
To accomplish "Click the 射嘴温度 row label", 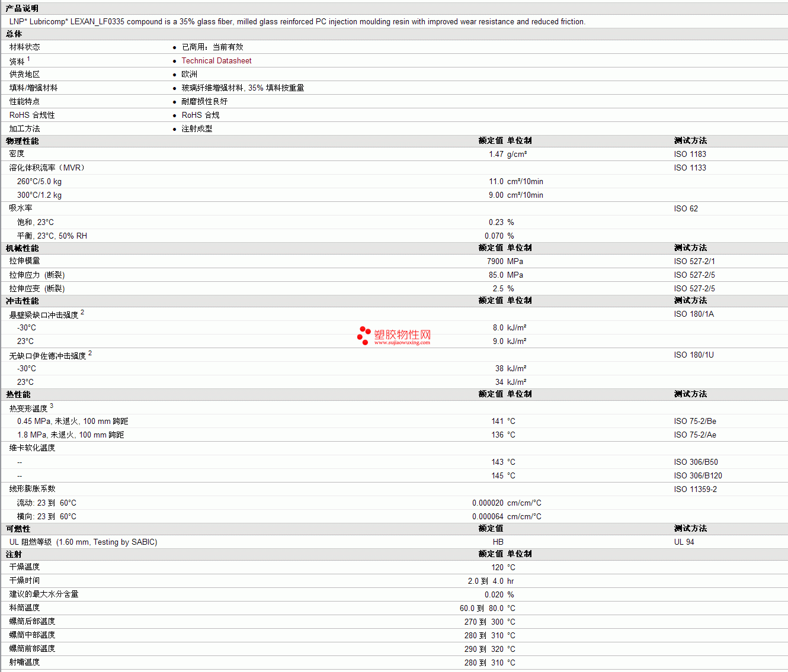I will (25, 662).
